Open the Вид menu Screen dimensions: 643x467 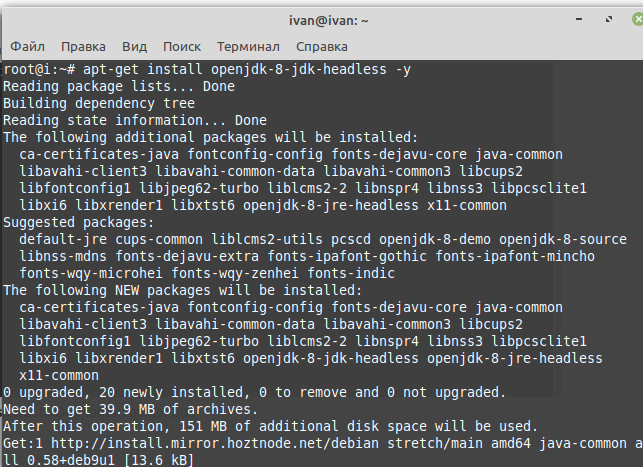pyautogui.click(x=135, y=47)
